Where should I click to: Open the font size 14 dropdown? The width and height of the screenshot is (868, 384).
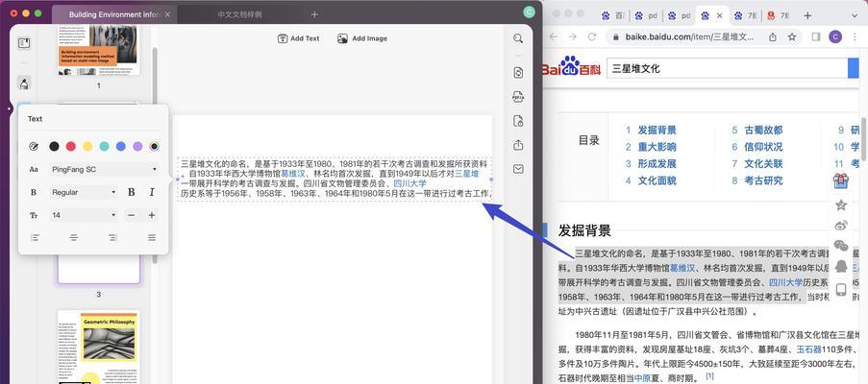click(x=84, y=215)
